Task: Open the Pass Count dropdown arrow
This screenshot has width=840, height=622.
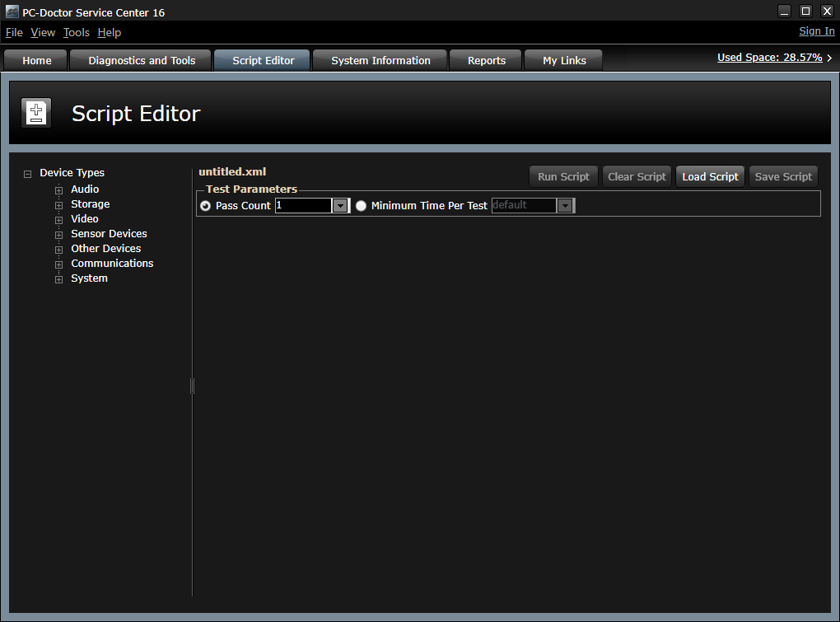Action: click(x=340, y=206)
